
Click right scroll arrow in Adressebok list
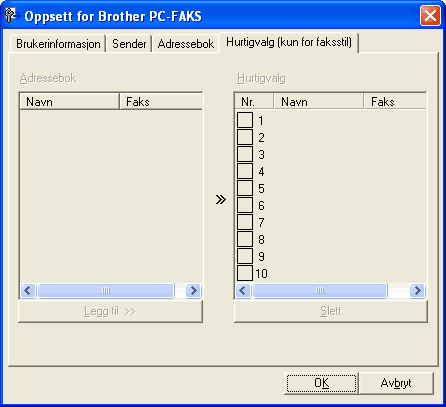[193, 291]
